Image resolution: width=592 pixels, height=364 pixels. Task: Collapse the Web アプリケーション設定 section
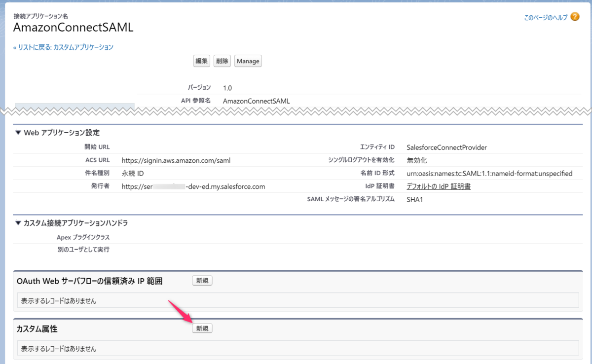pos(18,133)
